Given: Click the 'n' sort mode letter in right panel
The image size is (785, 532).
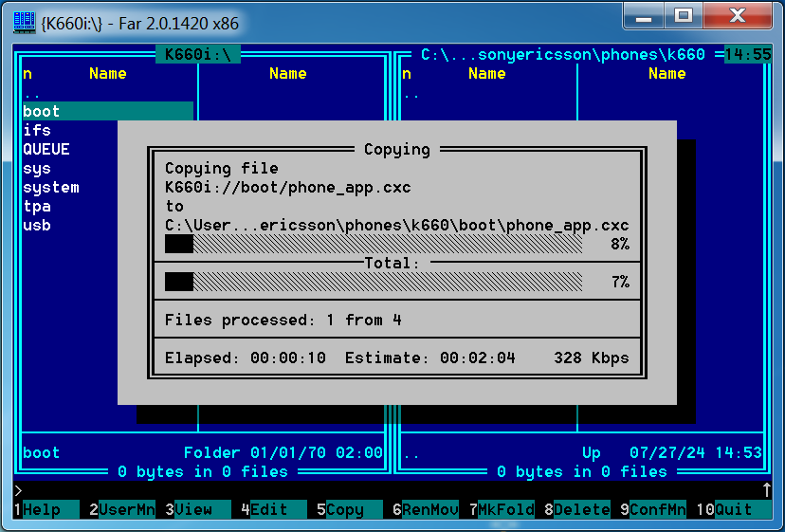Looking at the screenshot, I should pyautogui.click(x=407, y=74).
